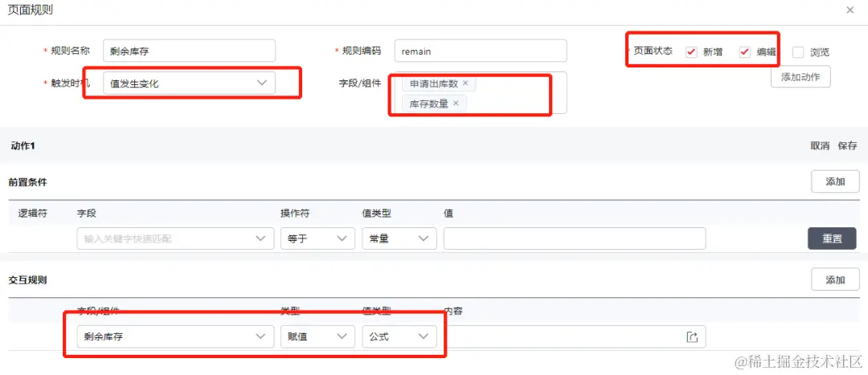Close the 页面规则 dialog
The width and height of the screenshot is (868, 375).
pyautogui.click(x=850, y=10)
